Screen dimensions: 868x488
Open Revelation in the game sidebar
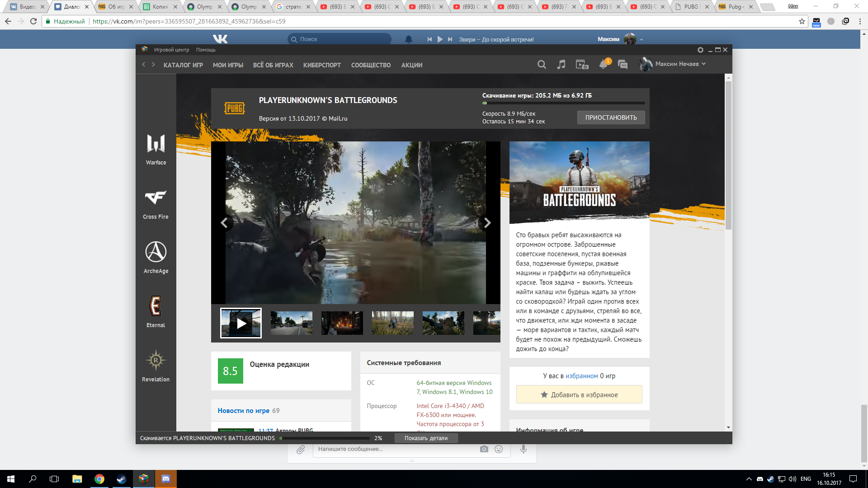[156, 366]
